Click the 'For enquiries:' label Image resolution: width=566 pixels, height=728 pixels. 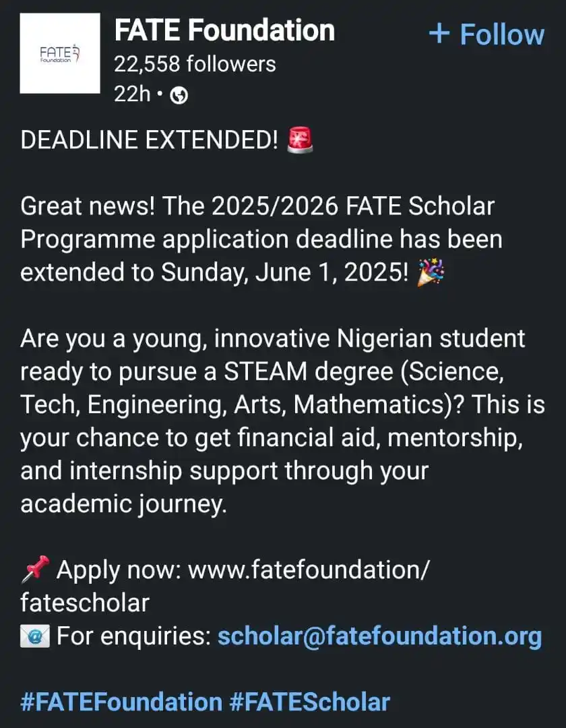click(x=133, y=636)
